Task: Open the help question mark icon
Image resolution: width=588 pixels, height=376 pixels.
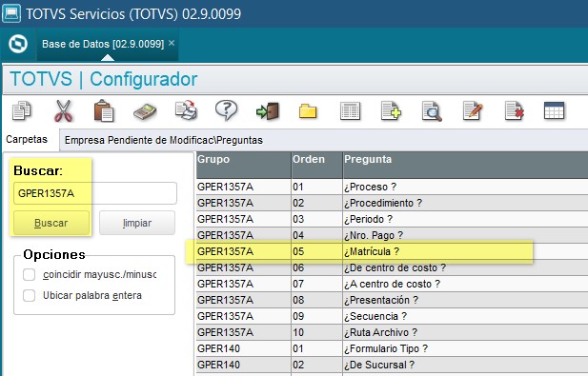Action: [x=226, y=110]
